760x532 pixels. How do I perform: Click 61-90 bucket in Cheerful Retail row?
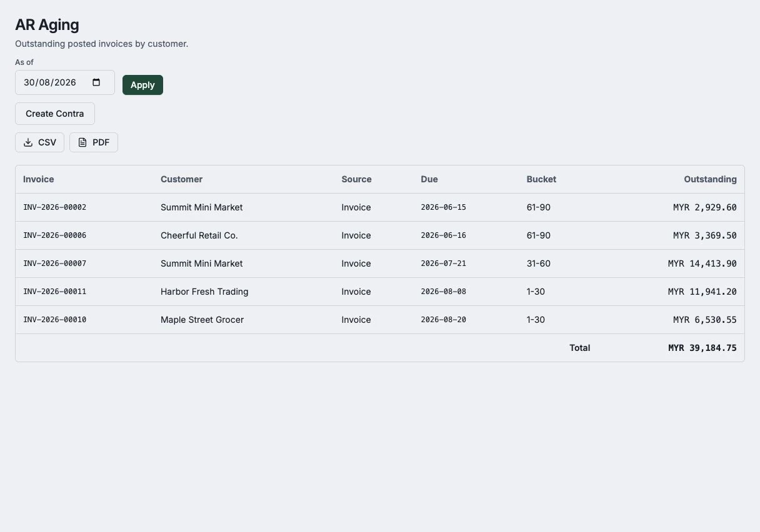coord(538,235)
